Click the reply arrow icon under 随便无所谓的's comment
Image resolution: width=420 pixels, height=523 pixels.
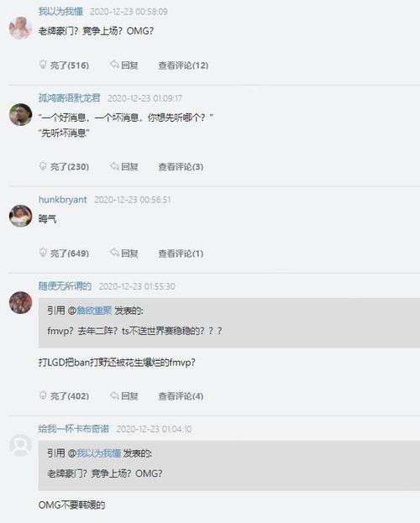[114, 395]
